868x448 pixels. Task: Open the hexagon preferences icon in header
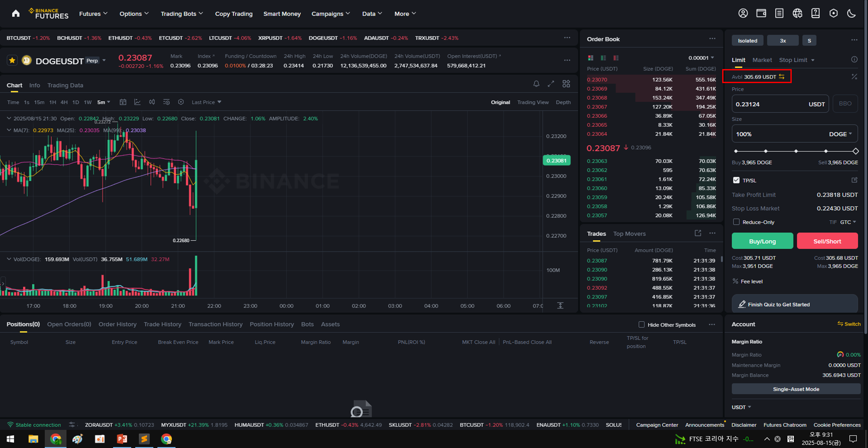click(833, 14)
